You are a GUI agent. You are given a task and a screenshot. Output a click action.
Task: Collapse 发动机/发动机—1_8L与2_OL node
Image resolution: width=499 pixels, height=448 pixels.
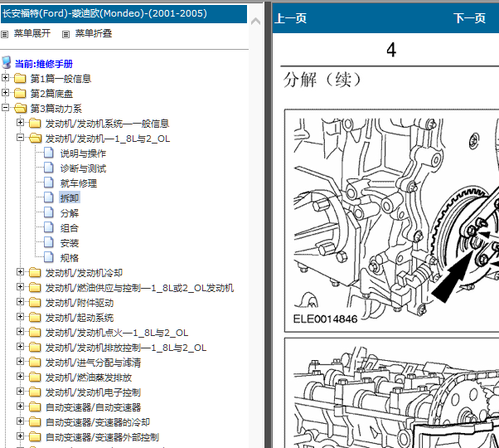[x=20, y=137]
